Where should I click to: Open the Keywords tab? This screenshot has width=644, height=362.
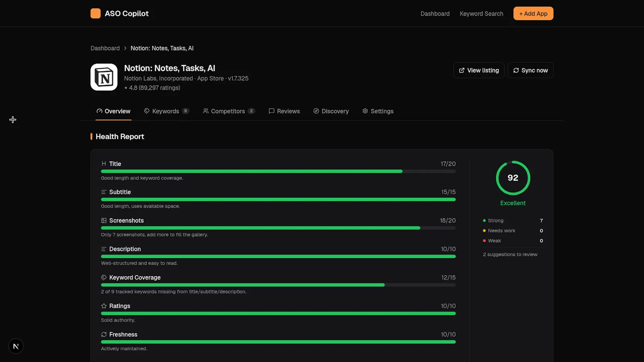coord(166,111)
